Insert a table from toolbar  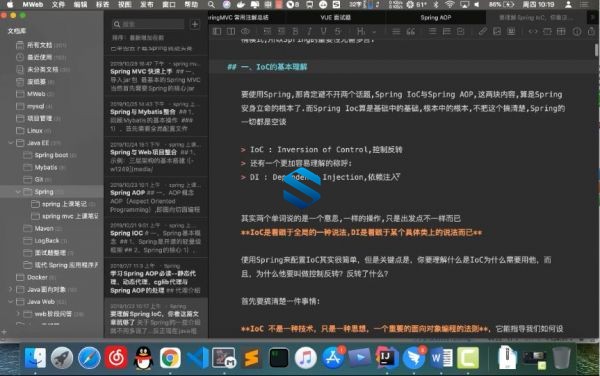point(561,31)
